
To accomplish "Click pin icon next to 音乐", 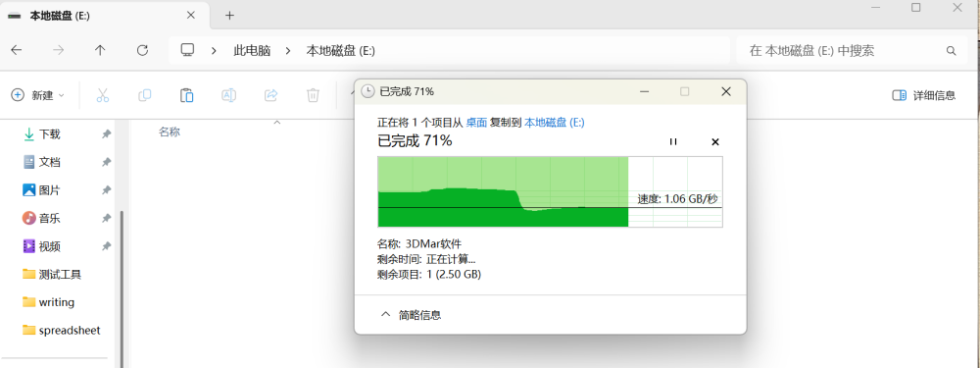I will [107, 218].
